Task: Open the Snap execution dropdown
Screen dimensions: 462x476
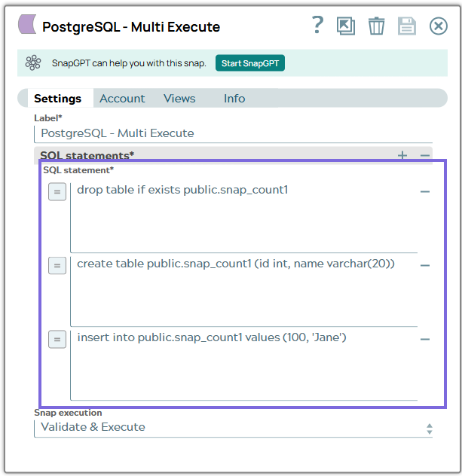Action: tap(234, 428)
